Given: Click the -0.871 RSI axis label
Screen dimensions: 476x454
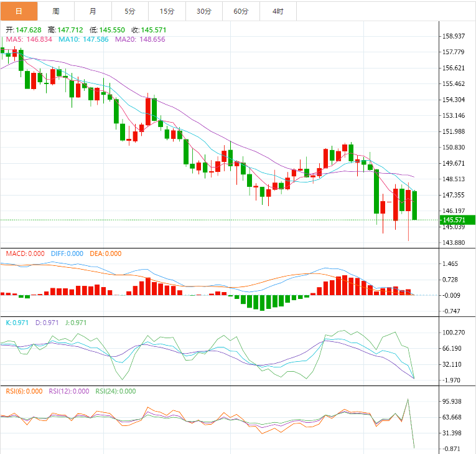Looking at the screenshot, I should coord(450,449).
